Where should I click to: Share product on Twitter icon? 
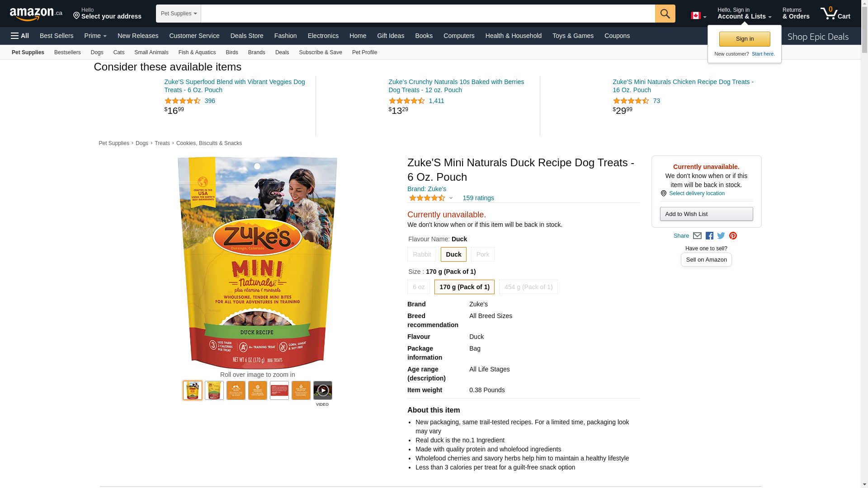click(x=721, y=236)
